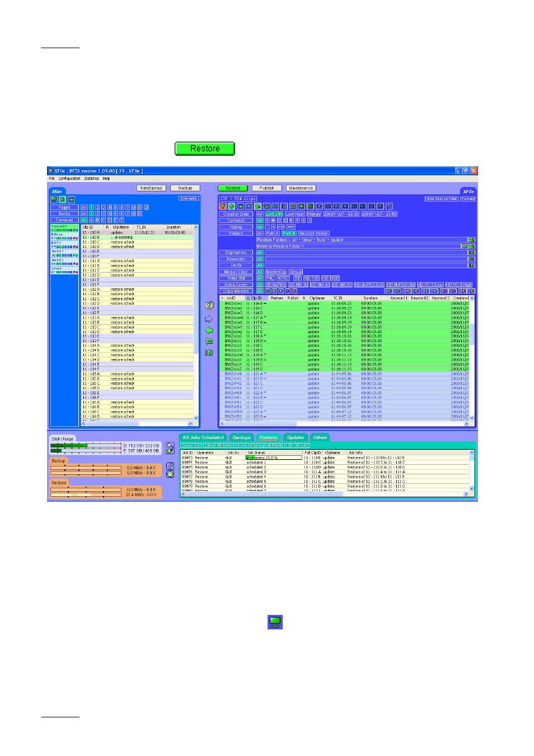Click Set Highest Priority button
Screen dimensions: 534x756
[x=268, y=445]
